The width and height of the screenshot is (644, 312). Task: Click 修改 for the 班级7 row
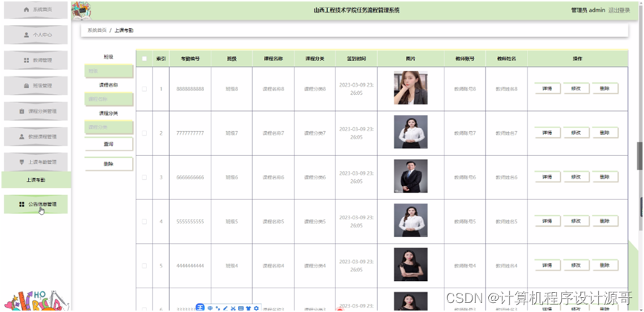[576, 133]
